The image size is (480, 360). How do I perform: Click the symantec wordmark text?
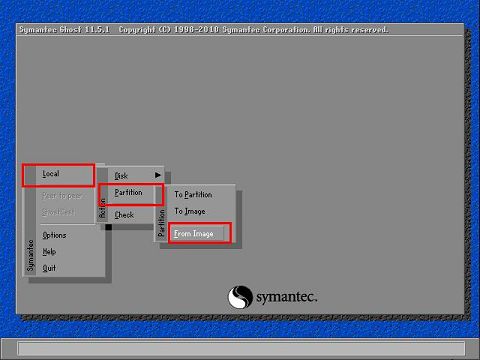286,296
